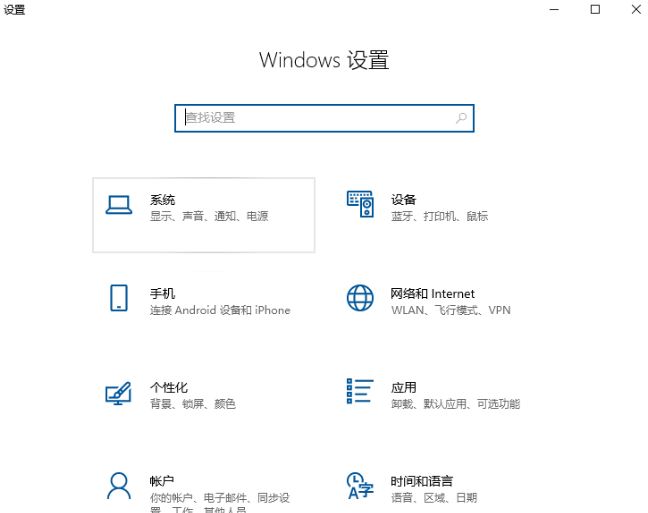Click the person icon for 帐户
Image resolution: width=648 pixels, height=513 pixels.
[119, 485]
